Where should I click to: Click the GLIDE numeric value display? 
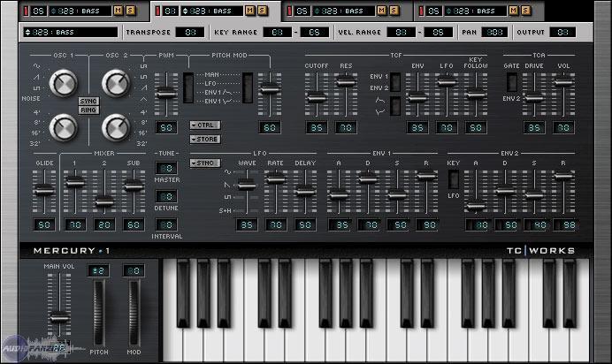pyautogui.click(x=44, y=224)
